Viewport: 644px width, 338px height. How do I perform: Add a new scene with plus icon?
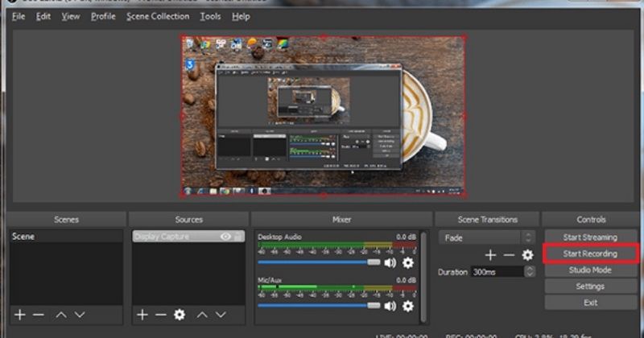coord(19,315)
